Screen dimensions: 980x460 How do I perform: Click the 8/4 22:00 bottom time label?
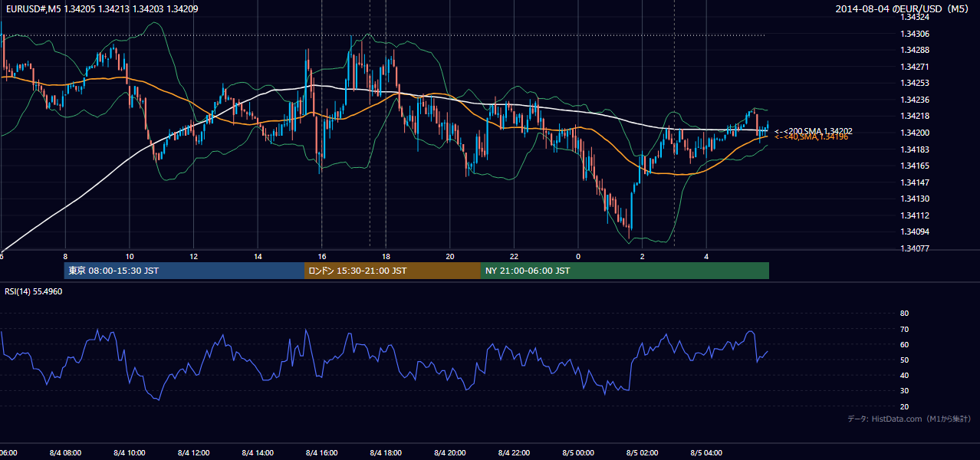[514, 452]
